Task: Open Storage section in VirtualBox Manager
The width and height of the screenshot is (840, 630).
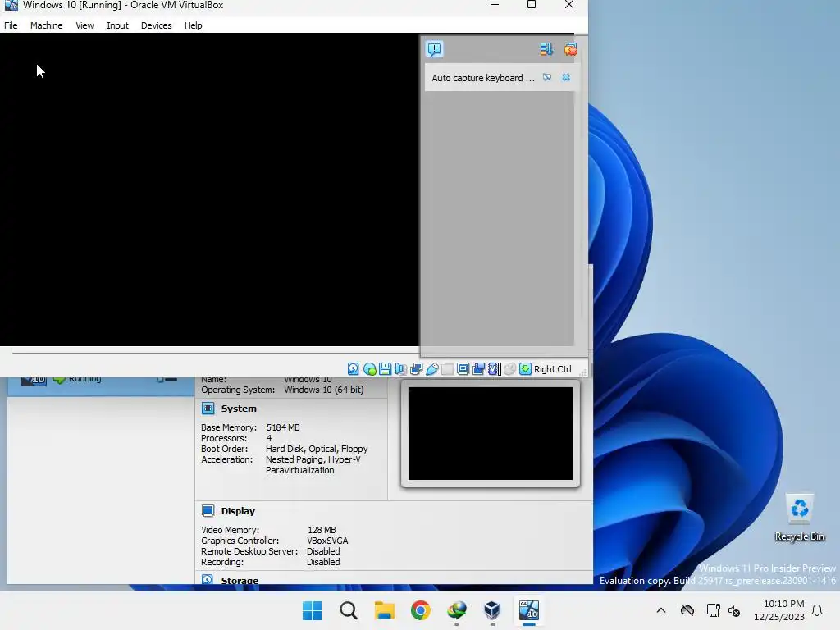Action: pos(240,580)
